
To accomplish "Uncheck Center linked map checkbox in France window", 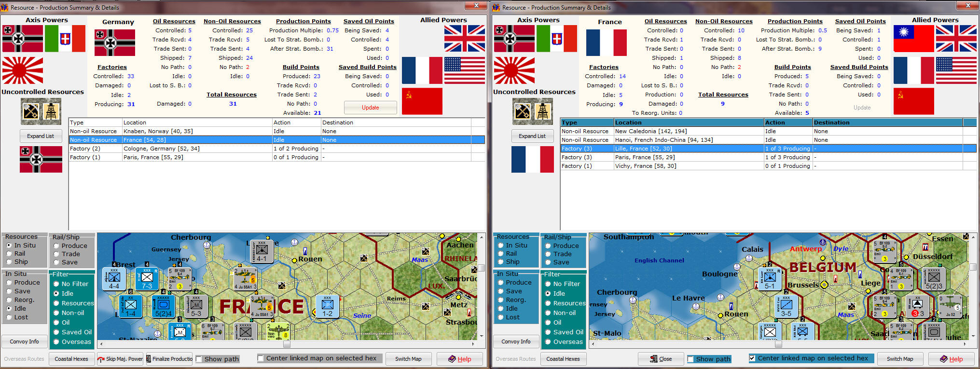I will pos(752,358).
